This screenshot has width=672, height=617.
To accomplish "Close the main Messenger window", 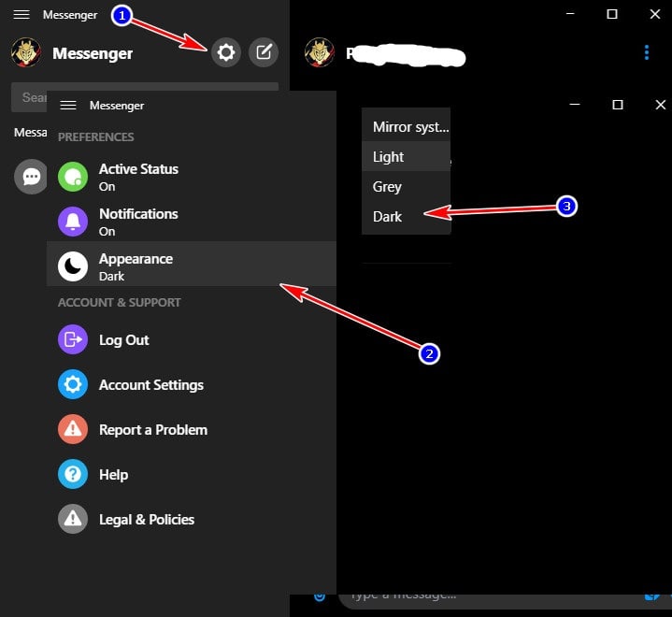I will pyautogui.click(x=655, y=14).
